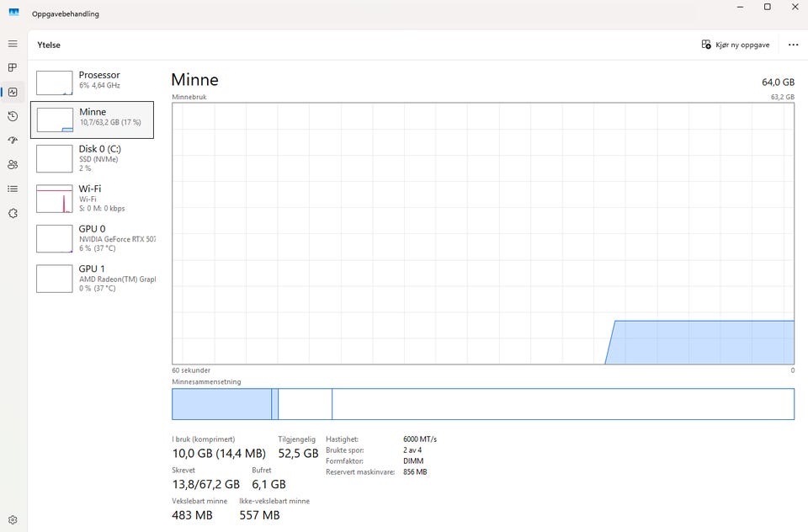The image size is (808, 532).
Task: Expand the navigation hamburger menu
Action: [x=13, y=44]
